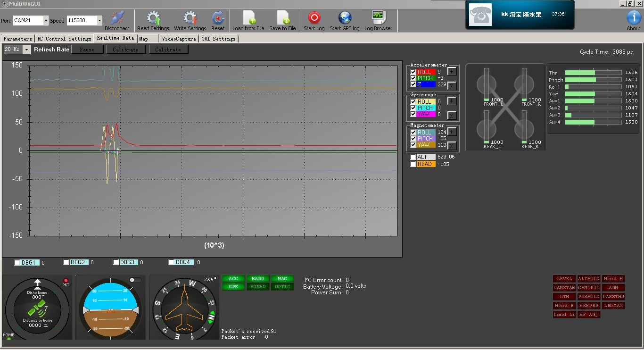The height and width of the screenshot is (350, 644).
Task: Click the Read Settings gear icon
Action: click(x=153, y=18)
